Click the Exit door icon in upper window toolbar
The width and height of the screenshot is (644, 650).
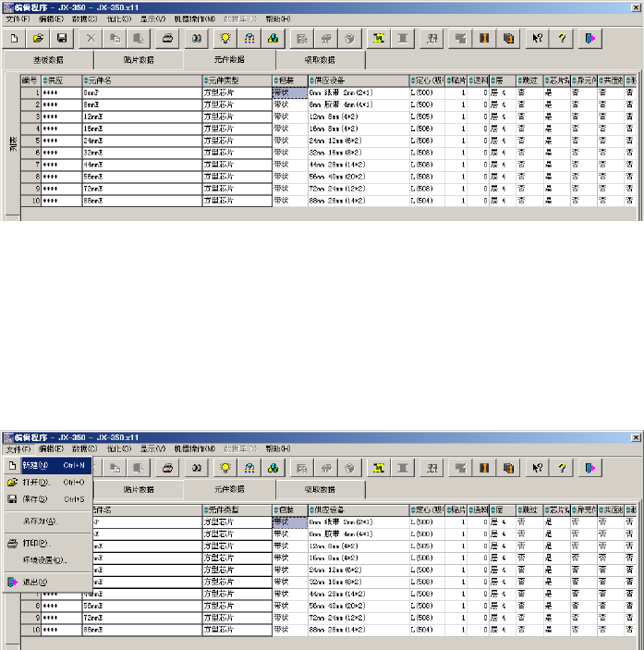(589, 39)
